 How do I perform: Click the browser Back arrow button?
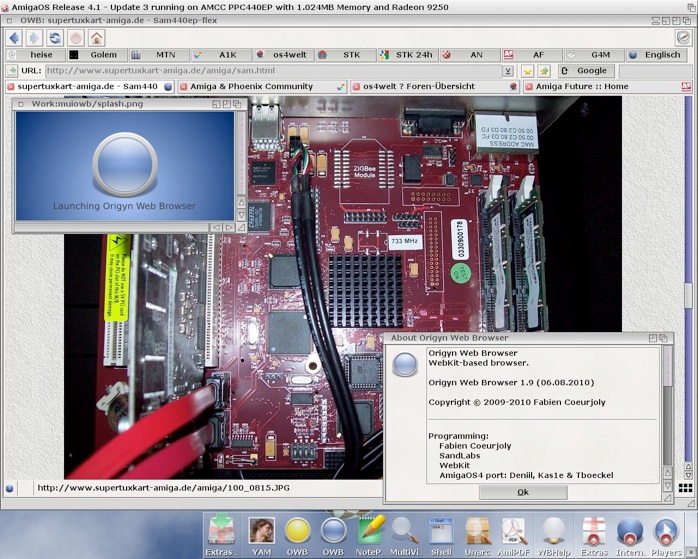click(x=14, y=38)
